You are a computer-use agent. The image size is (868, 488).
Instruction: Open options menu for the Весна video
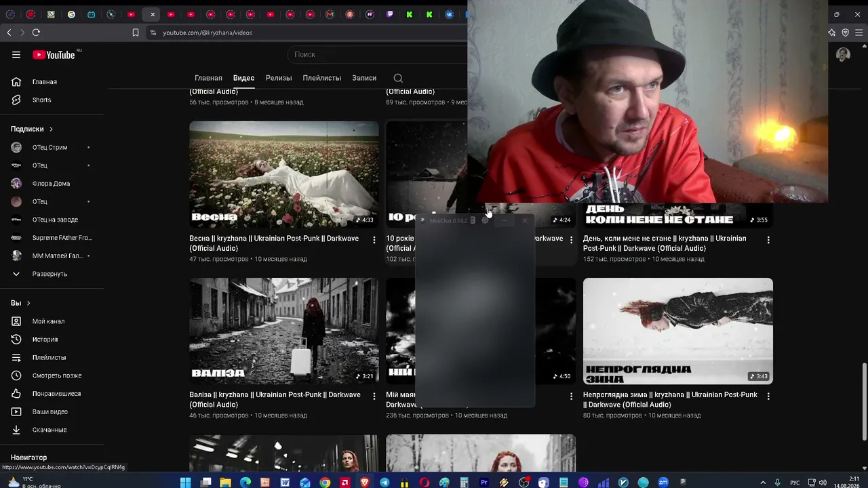click(374, 240)
